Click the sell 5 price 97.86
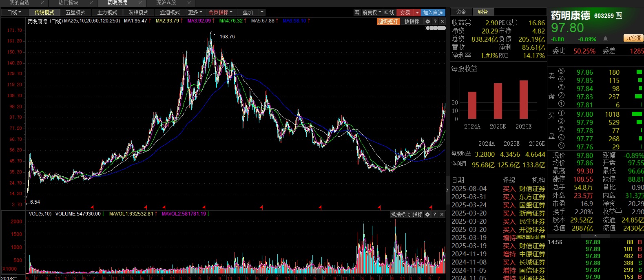 [x=585, y=72]
